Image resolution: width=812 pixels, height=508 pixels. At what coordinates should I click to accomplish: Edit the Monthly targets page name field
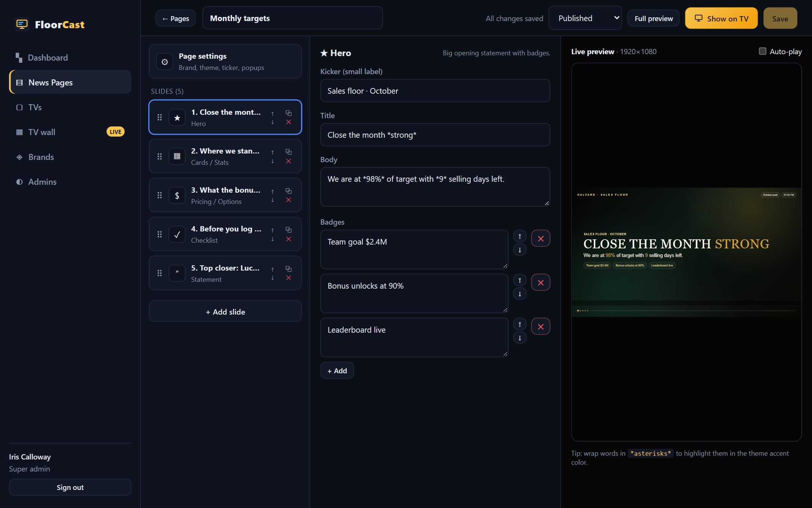[x=292, y=18]
